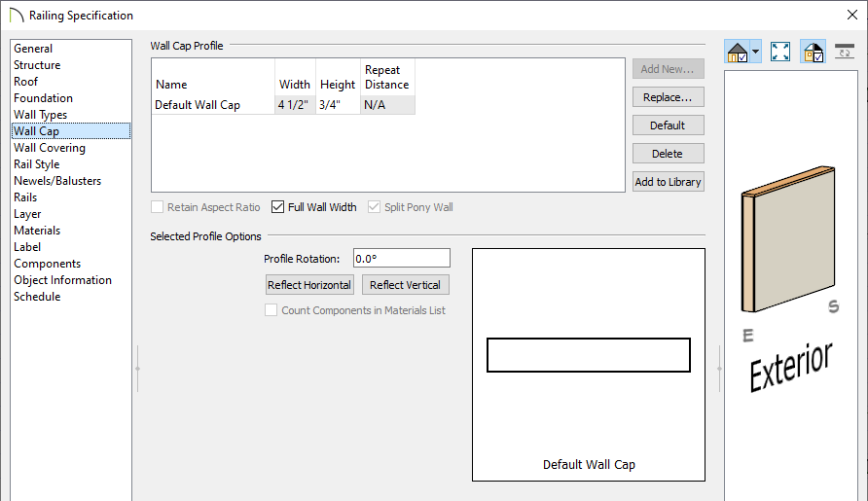This screenshot has width=868, height=501.
Task: Open the Materials panel
Action: (37, 231)
